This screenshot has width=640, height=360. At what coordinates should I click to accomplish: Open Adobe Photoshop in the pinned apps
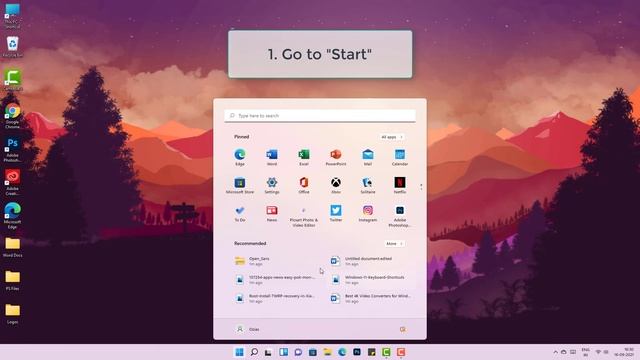[x=400, y=216]
